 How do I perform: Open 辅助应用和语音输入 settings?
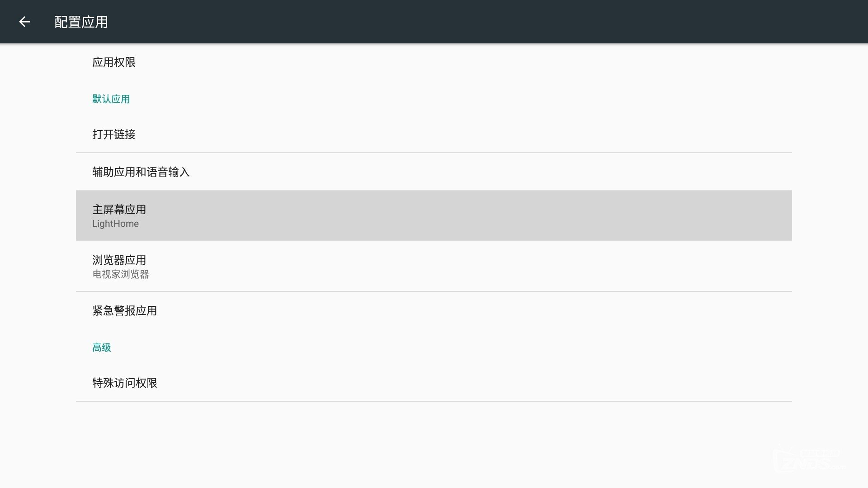click(141, 172)
